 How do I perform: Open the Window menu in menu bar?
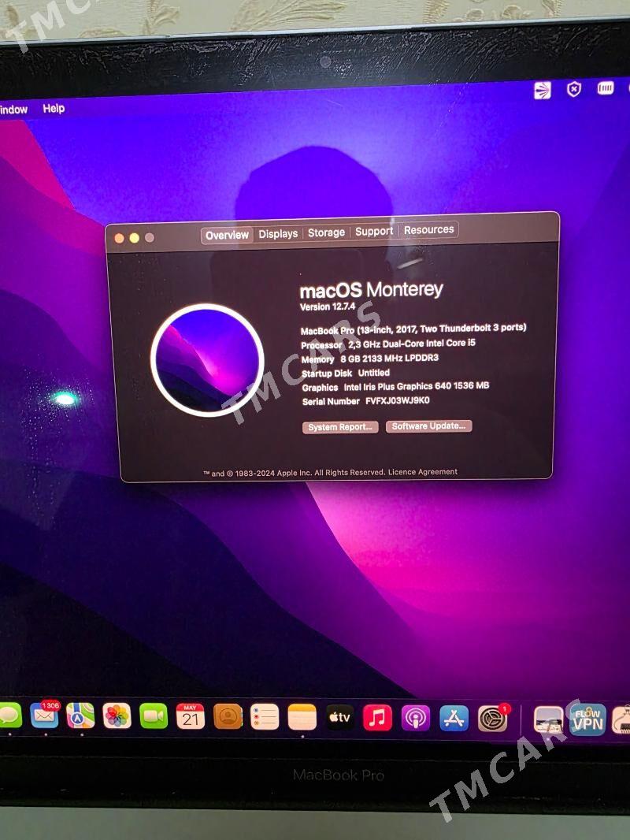13,110
